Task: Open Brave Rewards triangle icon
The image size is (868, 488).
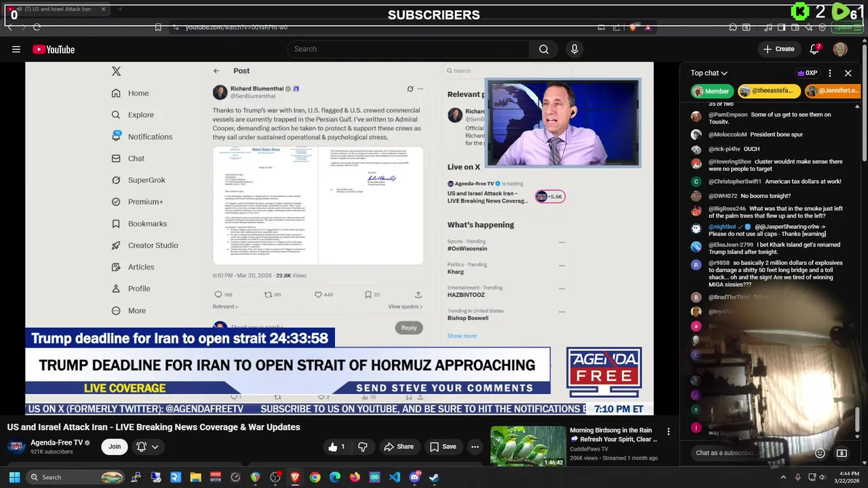Action: point(648,27)
